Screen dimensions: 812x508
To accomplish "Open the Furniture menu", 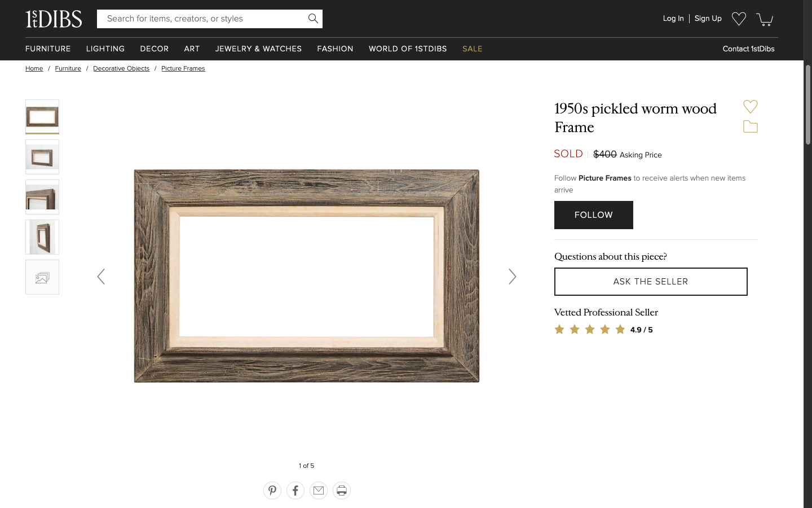I will tap(48, 49).
